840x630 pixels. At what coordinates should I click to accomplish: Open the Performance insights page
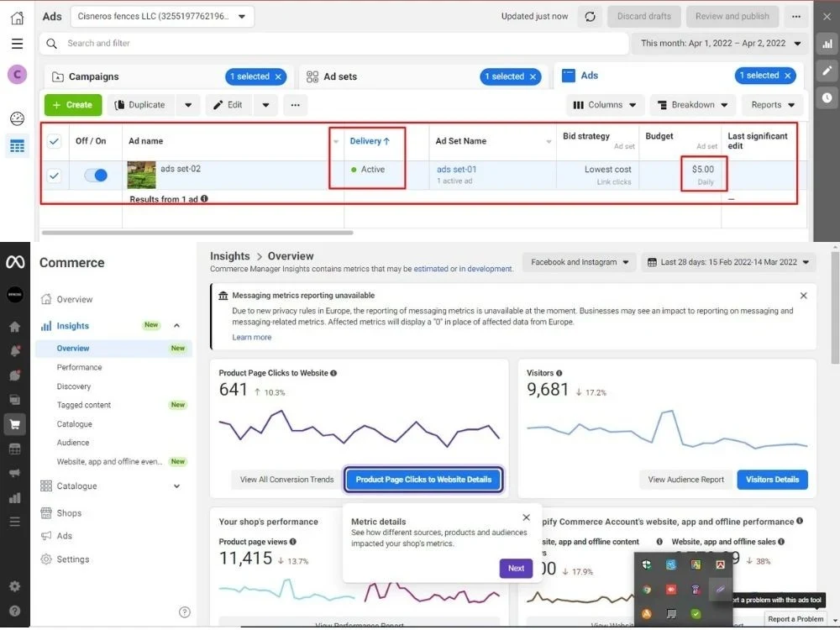click(x=79, y=368)
